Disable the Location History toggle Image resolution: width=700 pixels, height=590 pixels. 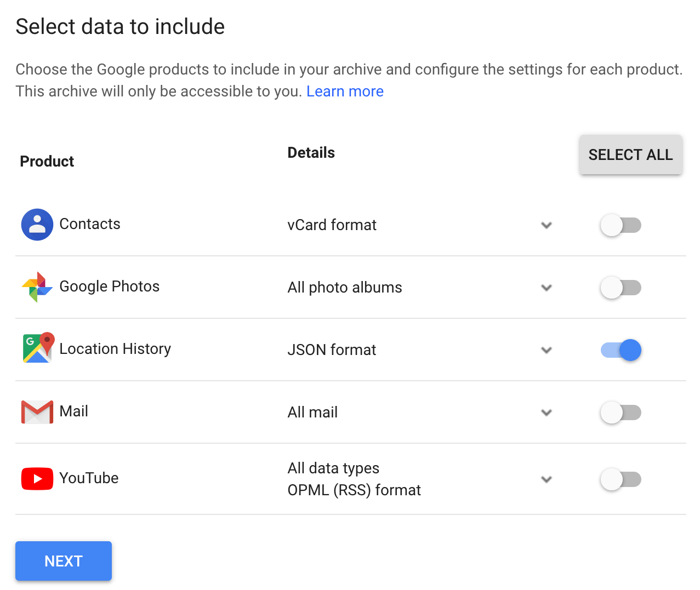click(x=621, y=350)
